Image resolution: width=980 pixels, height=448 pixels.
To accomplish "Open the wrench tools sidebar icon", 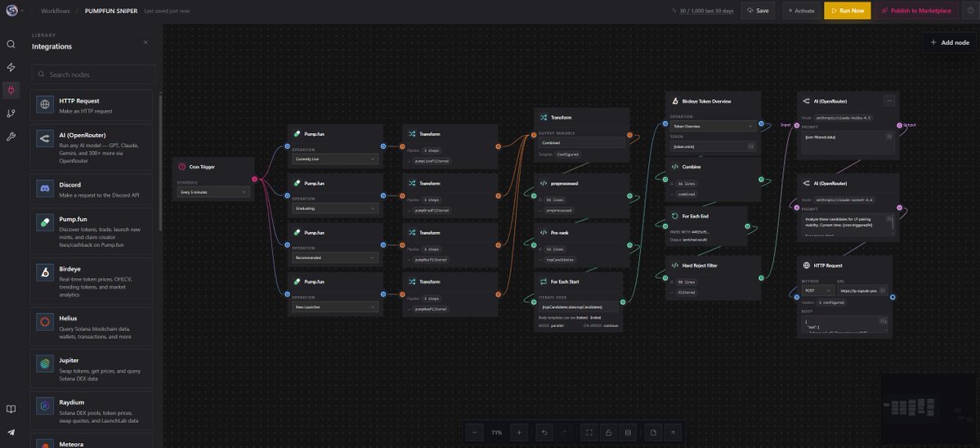I will click(x=11, y=137).
